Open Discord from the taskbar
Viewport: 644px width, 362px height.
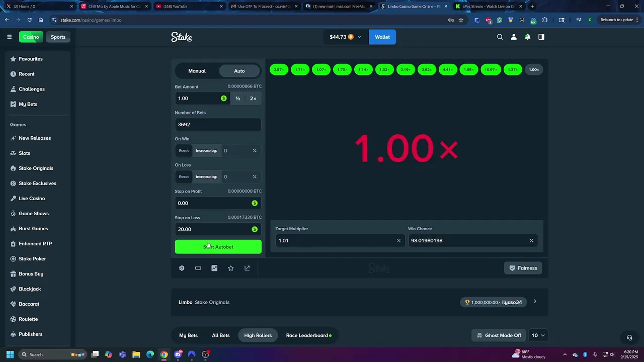(178, 354)
